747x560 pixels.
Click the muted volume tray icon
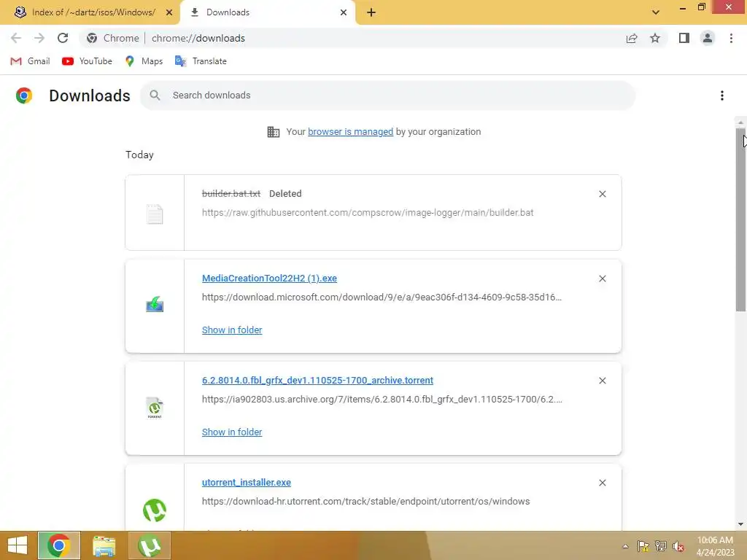pos(678,546)
